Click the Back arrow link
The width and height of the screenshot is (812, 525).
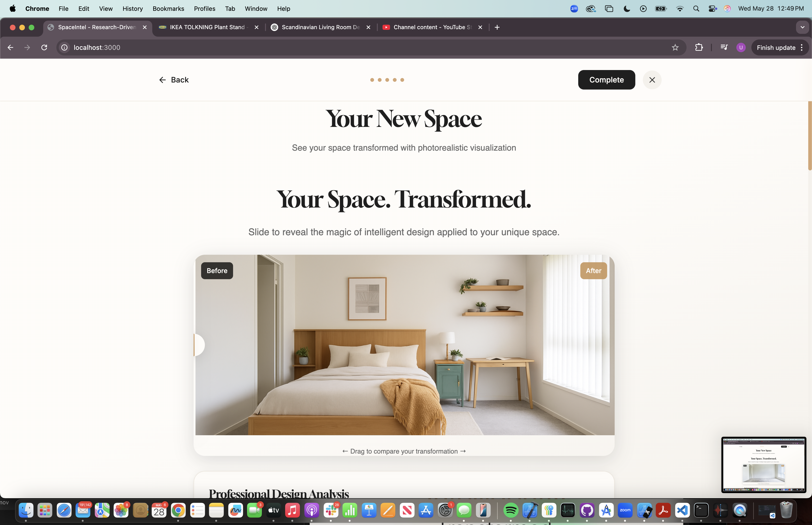174,80
